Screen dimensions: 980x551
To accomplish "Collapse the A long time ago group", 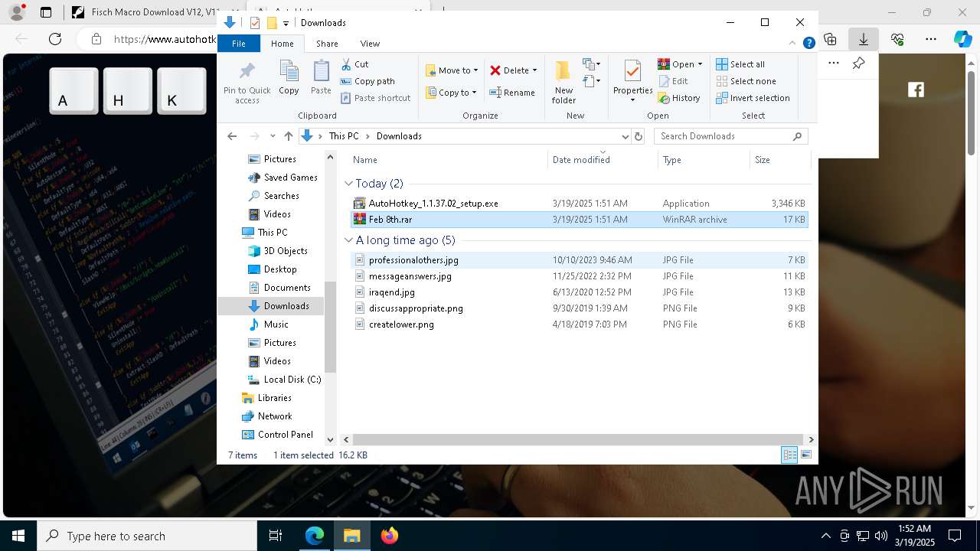I will [x=349, y=240].
